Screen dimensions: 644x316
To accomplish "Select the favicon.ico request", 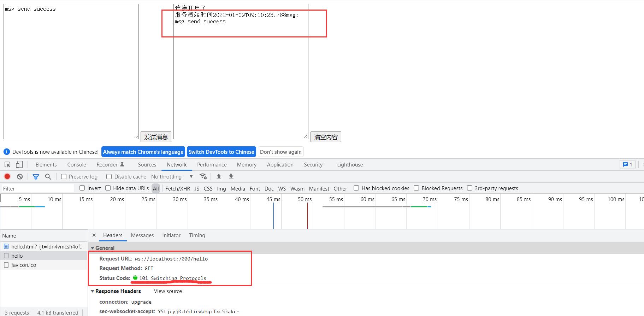I will (x=44, y=265).
